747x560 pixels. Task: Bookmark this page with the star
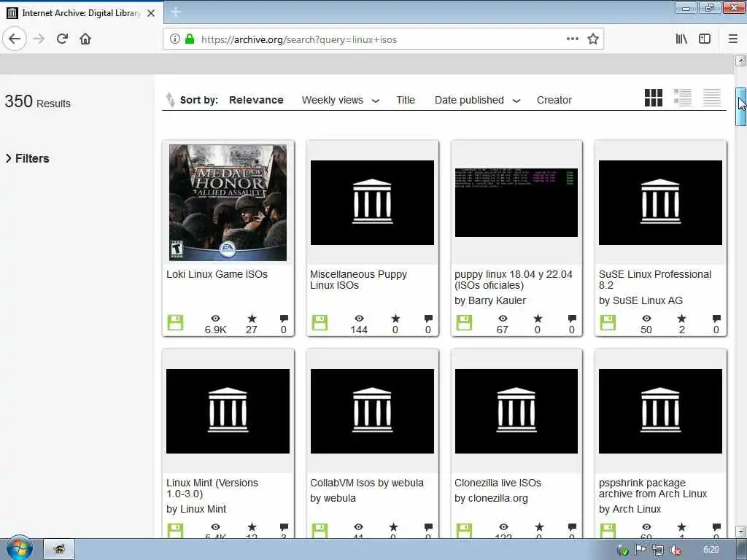[x=592, y=39]
